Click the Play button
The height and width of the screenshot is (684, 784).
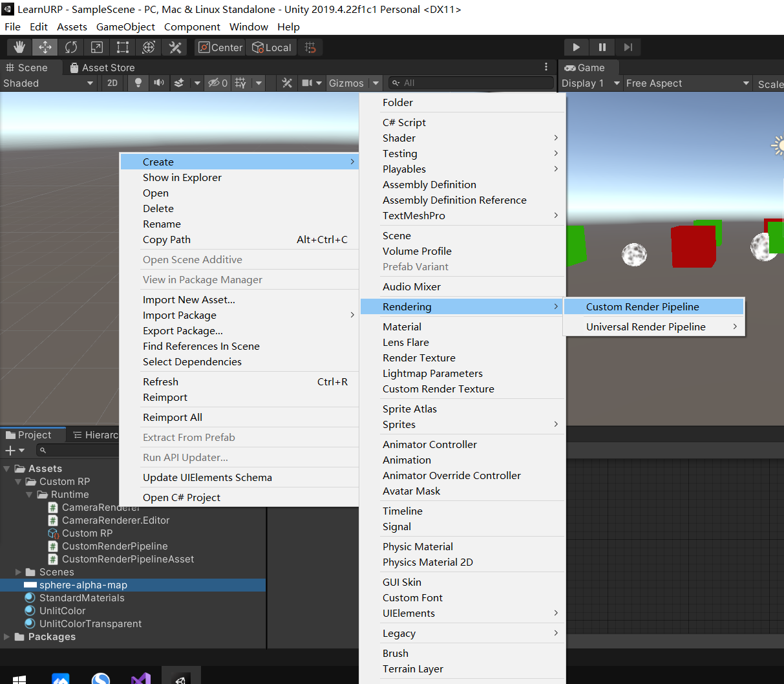click(576, 47)
